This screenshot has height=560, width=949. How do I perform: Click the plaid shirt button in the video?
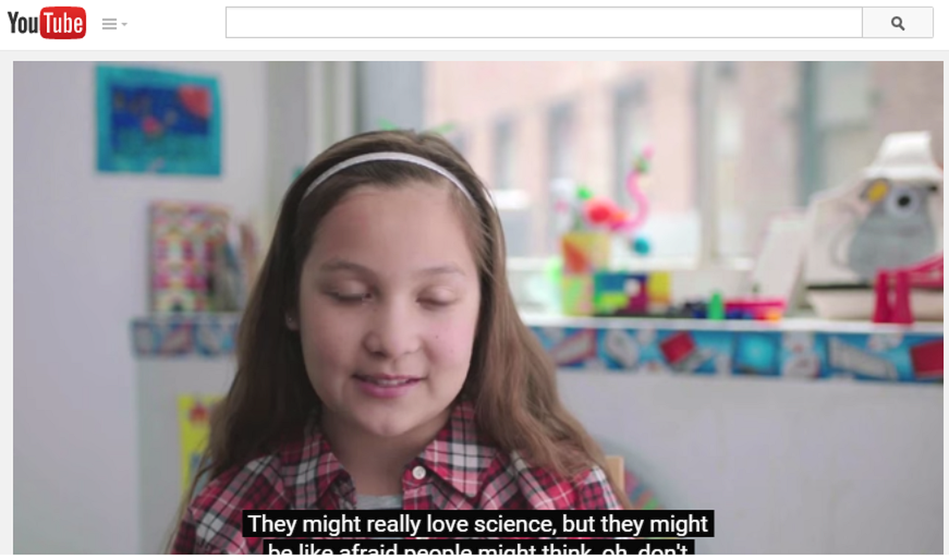[x=418, y=473]
